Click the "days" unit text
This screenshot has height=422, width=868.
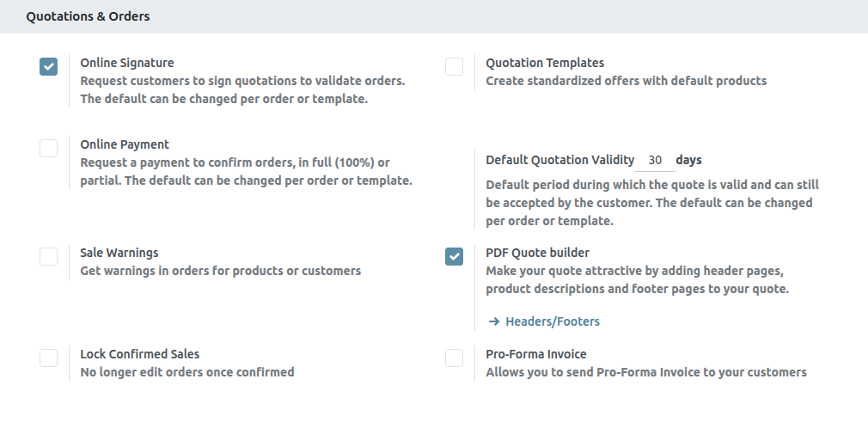[x=689, y=160]
